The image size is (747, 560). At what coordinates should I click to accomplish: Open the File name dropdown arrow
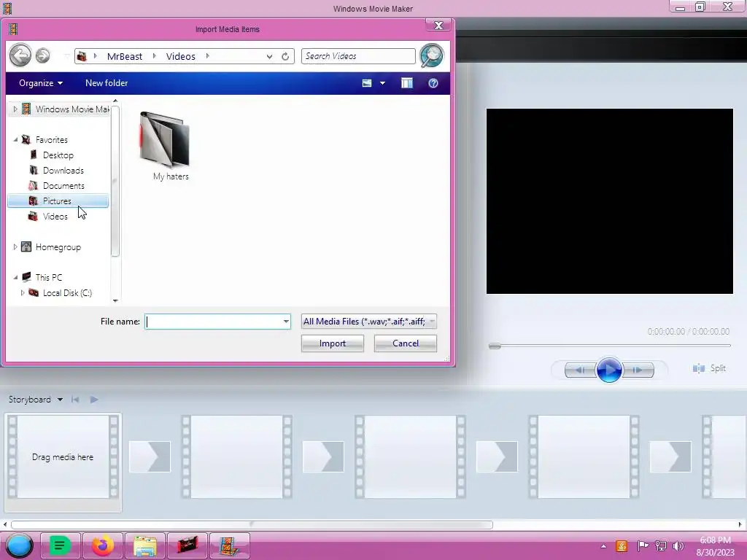tap(286, 322)
